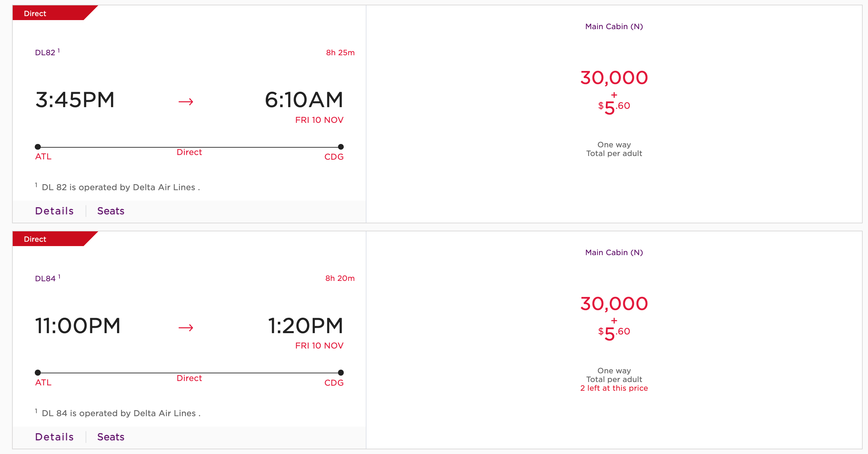Screen dimensions: 868x454
Task: Click the 8h 25m flight duration
Action: click(340, 53)
